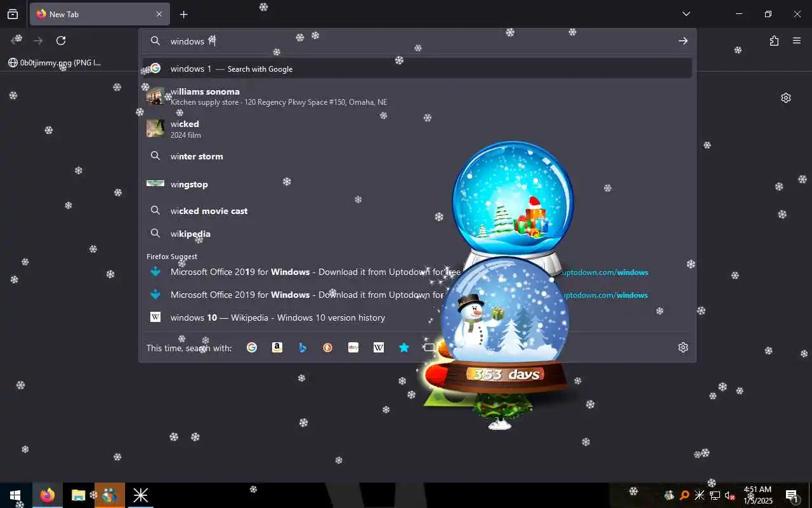The image size is (812, 508).
Task: Click the wingstop logo thumbnail
Action: [x=155, y=184]
